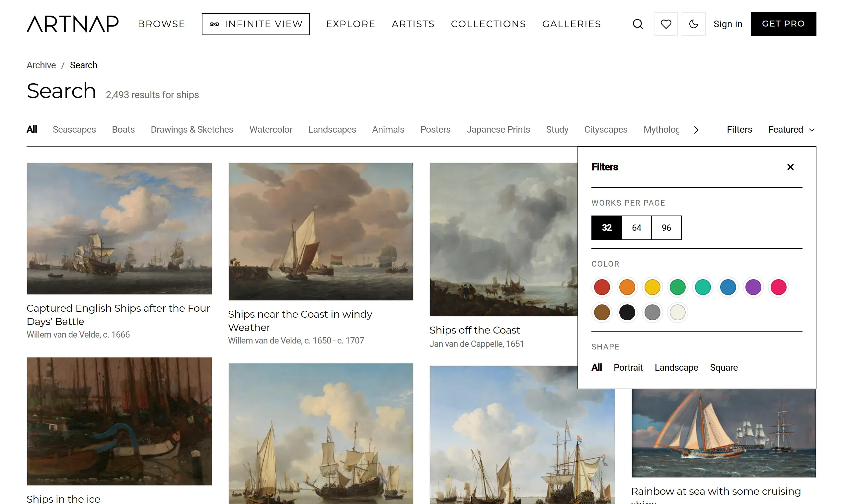Switch to the Seascapes category tab

click(74, 129)
